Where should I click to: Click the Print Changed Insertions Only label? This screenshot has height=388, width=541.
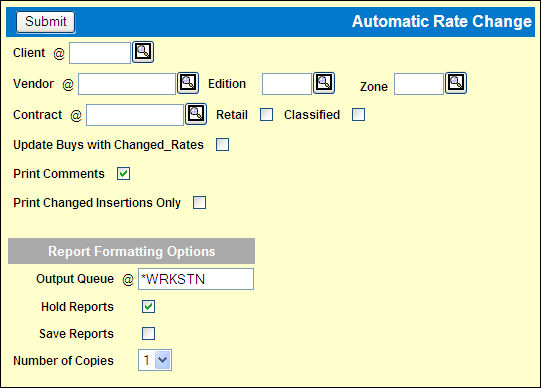pyautogui.click(x=97, y=203)
